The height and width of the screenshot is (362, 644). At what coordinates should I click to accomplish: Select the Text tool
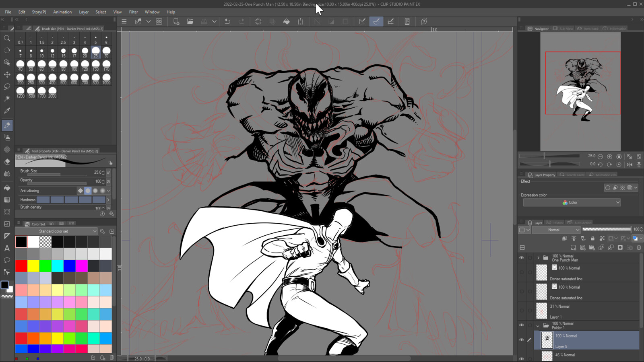(7, 248)
